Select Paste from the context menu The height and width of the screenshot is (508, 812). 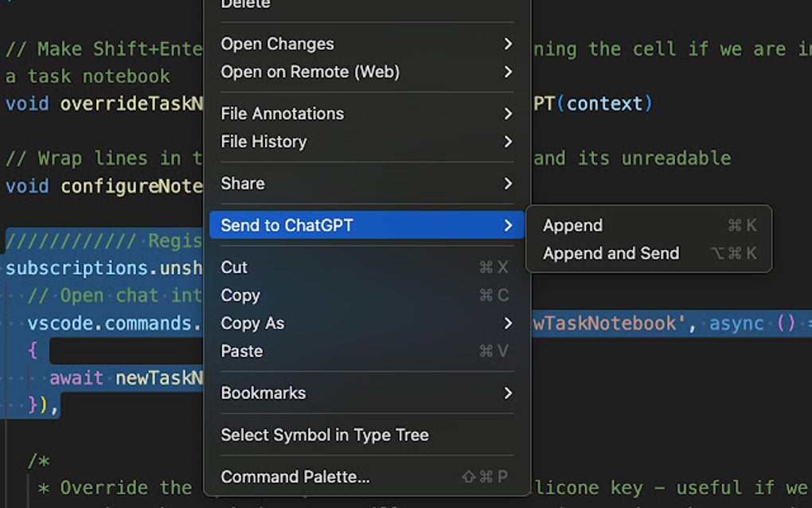242,351
